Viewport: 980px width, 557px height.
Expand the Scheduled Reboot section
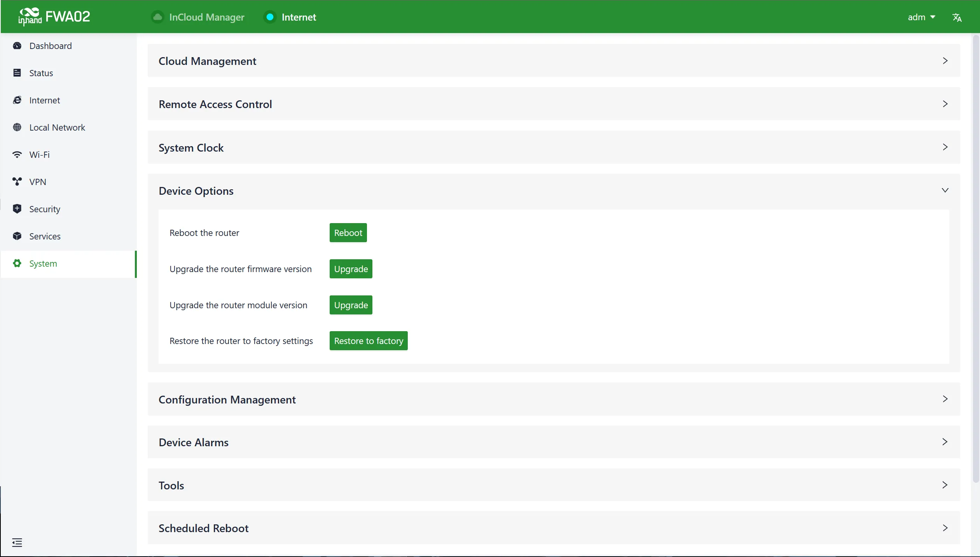point(554,528)
